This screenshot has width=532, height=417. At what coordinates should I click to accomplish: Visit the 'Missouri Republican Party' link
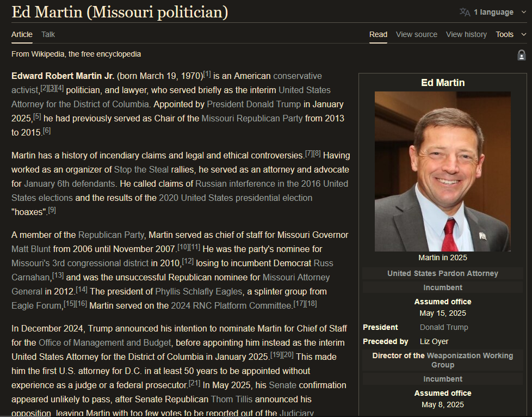(x=252, y=118)
